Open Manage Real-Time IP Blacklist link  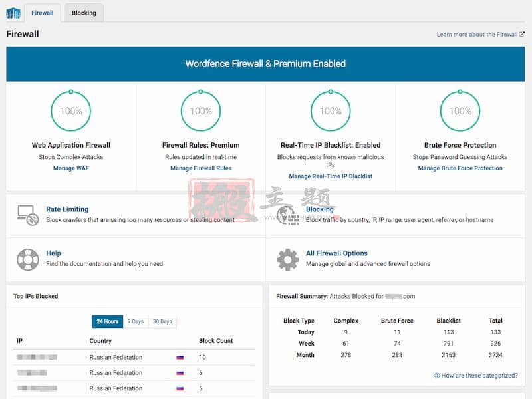pos(331,176)
